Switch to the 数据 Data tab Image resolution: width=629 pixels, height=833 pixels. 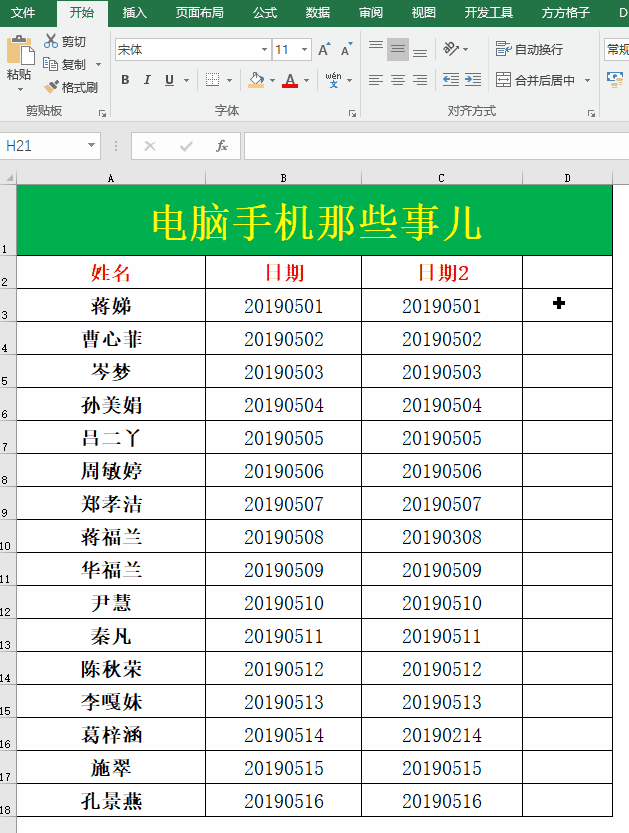tap(318, 13)
